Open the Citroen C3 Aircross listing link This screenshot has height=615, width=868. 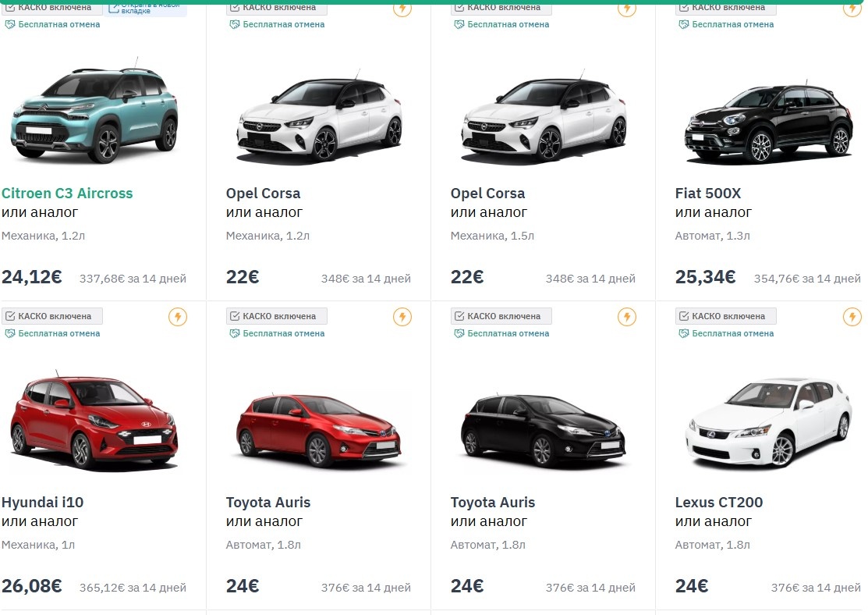(x=67, y=193)
